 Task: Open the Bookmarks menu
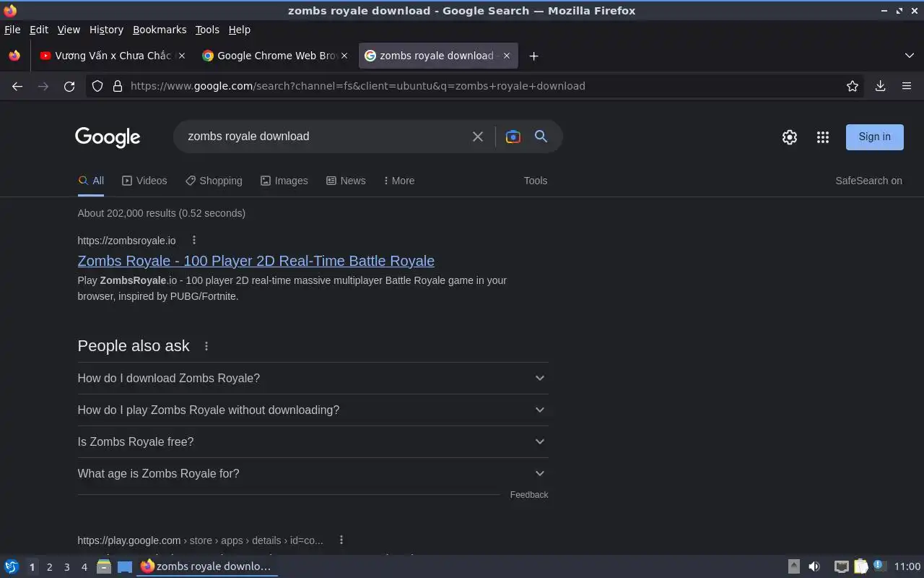160,30
